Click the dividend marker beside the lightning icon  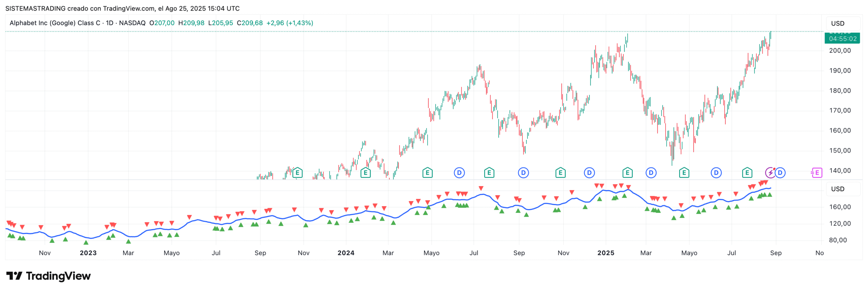780,173
